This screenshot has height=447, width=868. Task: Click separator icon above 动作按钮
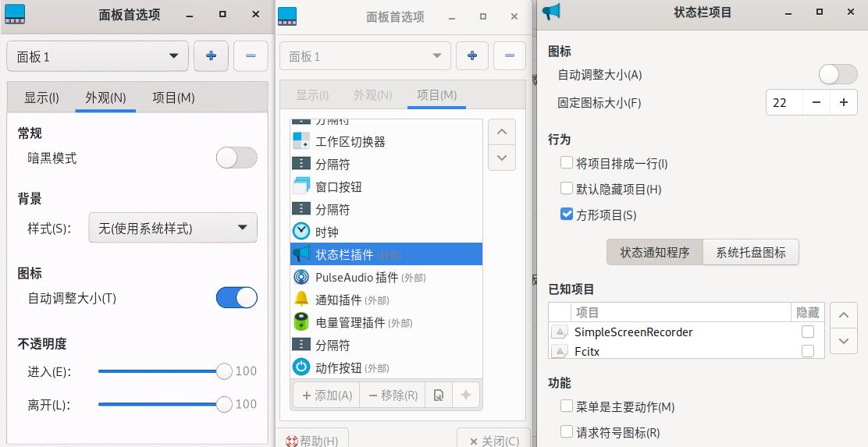point(301,345)
